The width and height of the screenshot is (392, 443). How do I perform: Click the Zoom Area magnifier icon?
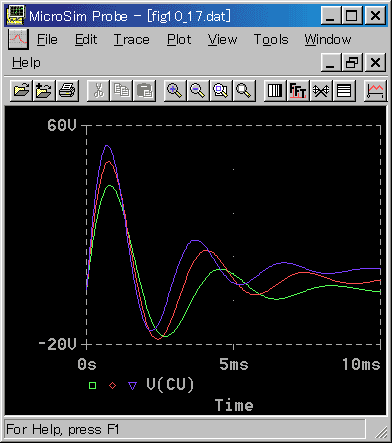click(221, 90)
